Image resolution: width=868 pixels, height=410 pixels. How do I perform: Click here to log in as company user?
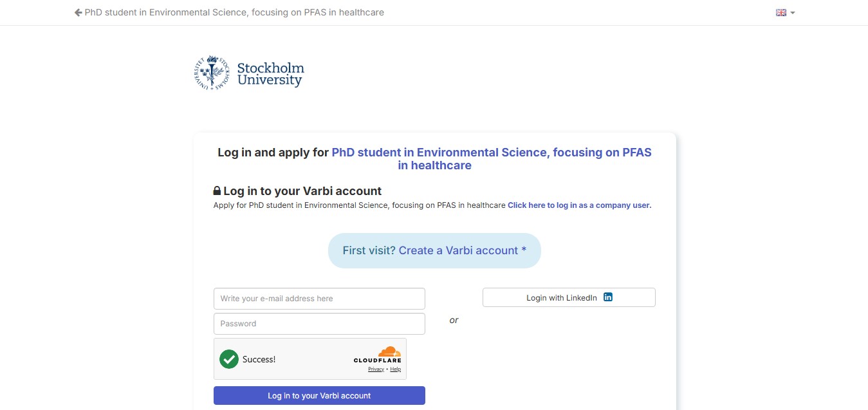tap(580, 205)
